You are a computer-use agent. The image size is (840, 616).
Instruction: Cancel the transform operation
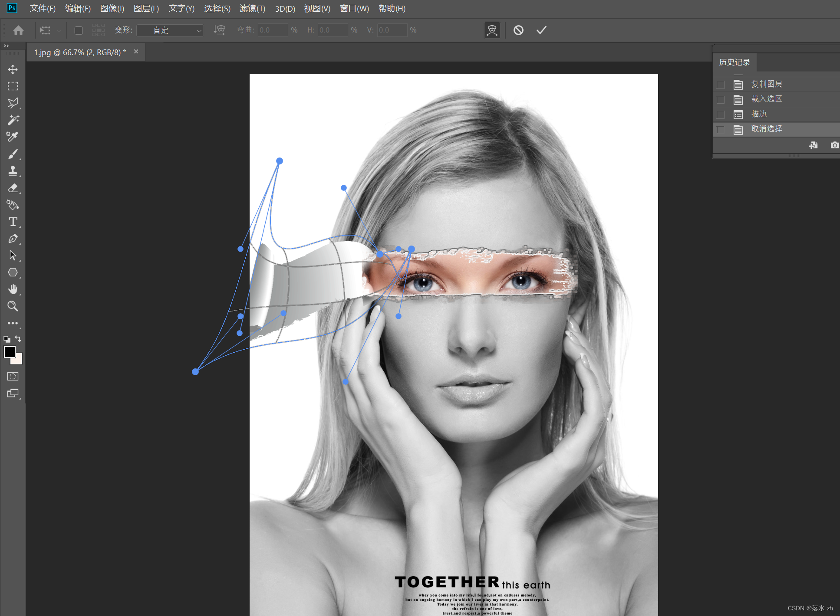[518, 30]
